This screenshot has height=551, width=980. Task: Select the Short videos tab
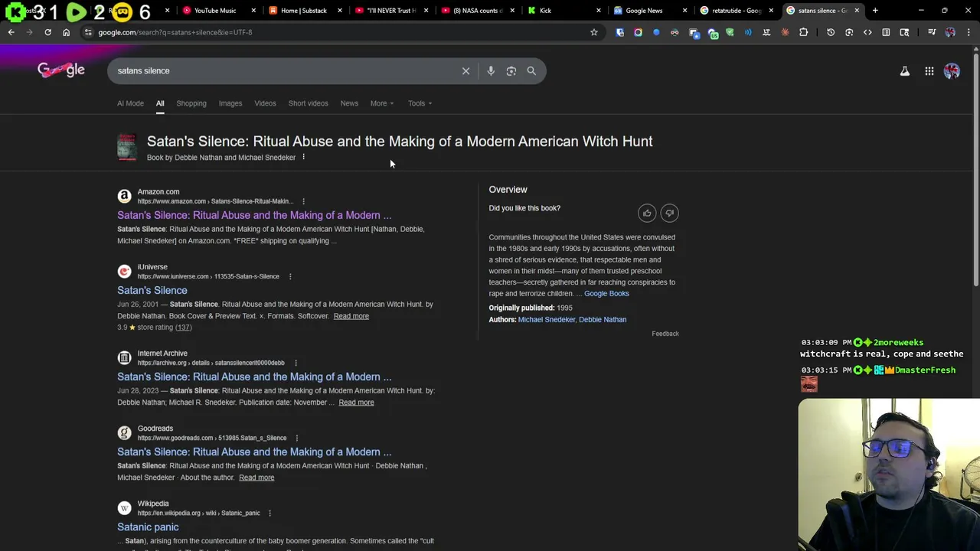(x=308, y=103)
